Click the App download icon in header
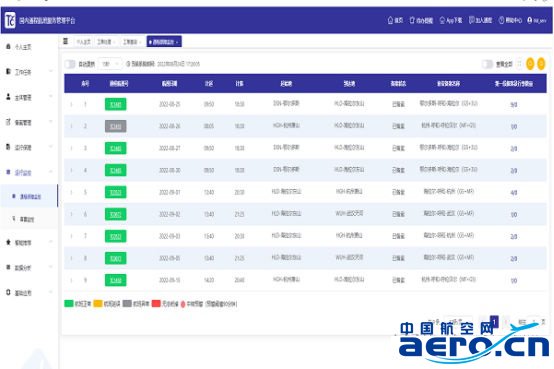Screen dimensions: 554x369 [x=442, y=20]
